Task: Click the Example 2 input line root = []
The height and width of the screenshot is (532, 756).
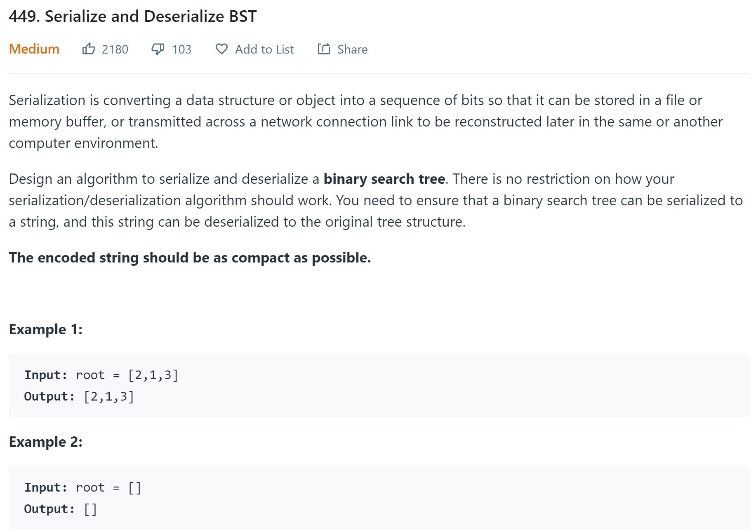Action: (x=83, y=487)
